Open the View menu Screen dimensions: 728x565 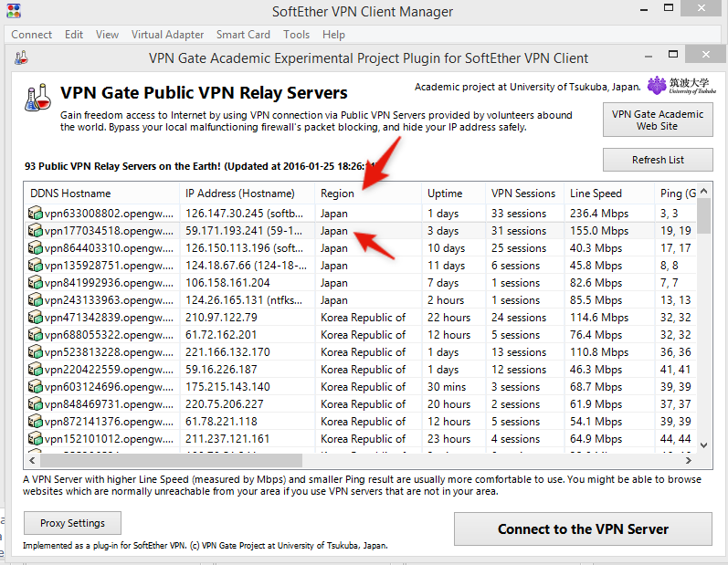[107, 35]
